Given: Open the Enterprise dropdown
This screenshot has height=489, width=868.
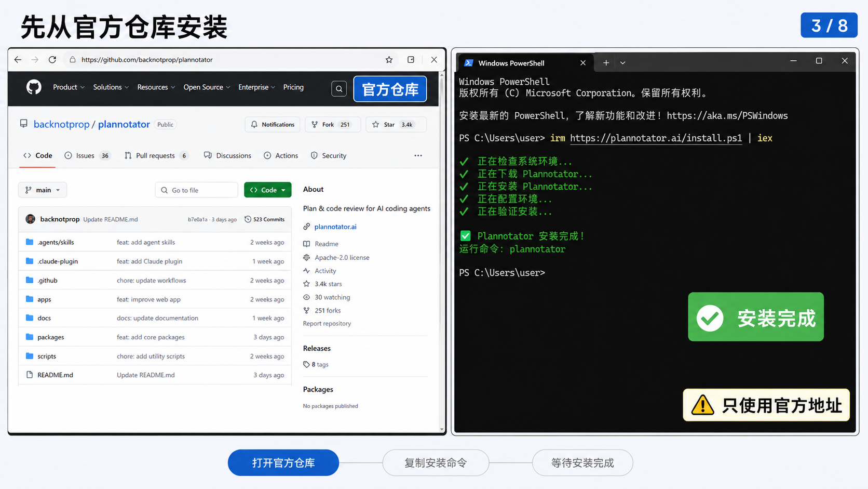Looking at the screenshot, I should coord(256,87).
